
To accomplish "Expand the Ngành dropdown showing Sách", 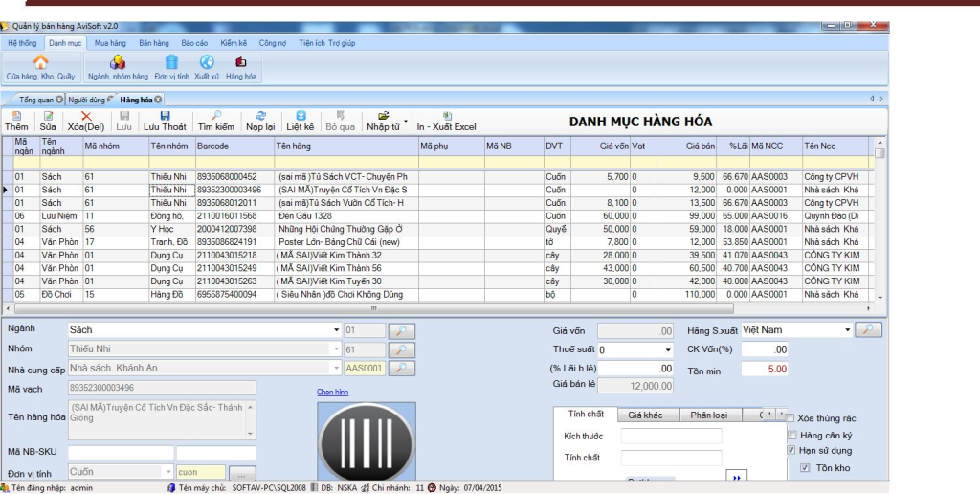I will click(x=336, y=330).
